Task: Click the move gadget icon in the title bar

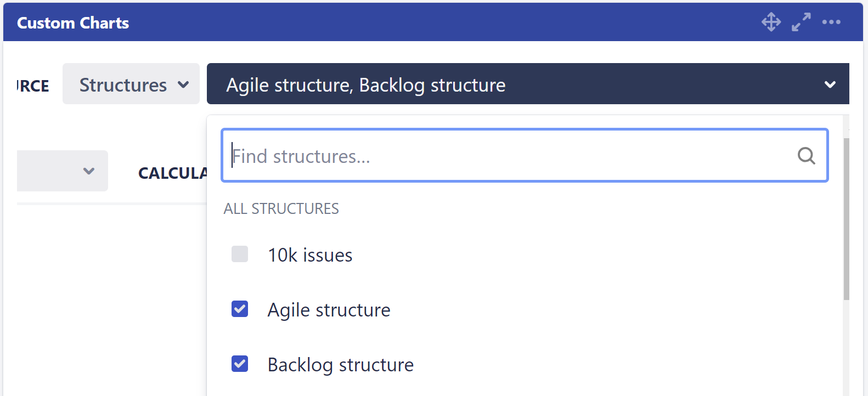Action: point(771,22)
